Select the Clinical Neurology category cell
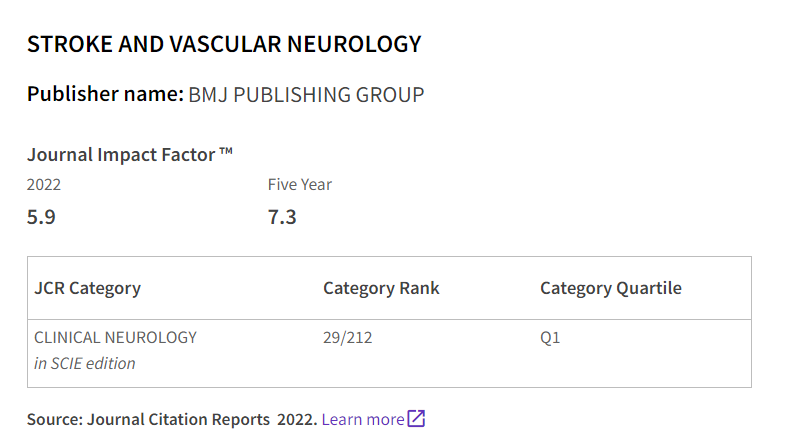Viewport: 805px width, 437px height. pos(115,337)
